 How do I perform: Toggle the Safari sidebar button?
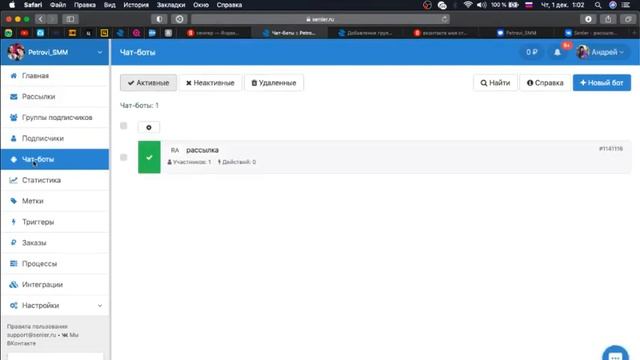[70, 19]
